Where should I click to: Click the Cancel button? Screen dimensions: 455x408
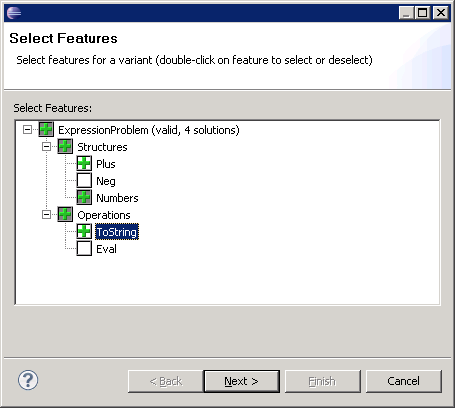point(404,381)
